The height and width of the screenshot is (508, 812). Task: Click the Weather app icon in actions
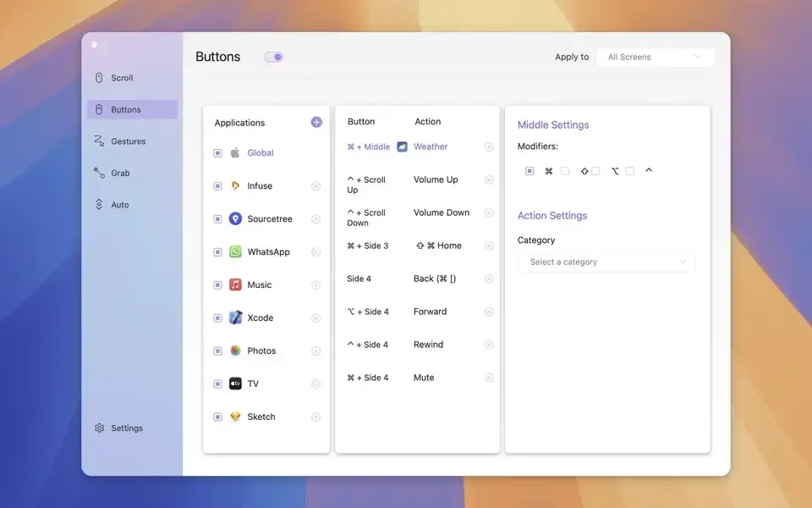(x=403, y=146)
